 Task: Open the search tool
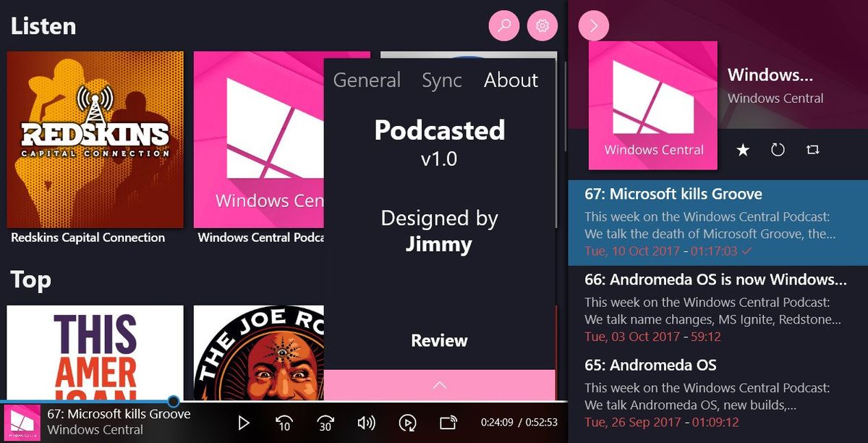coord(503,25)
